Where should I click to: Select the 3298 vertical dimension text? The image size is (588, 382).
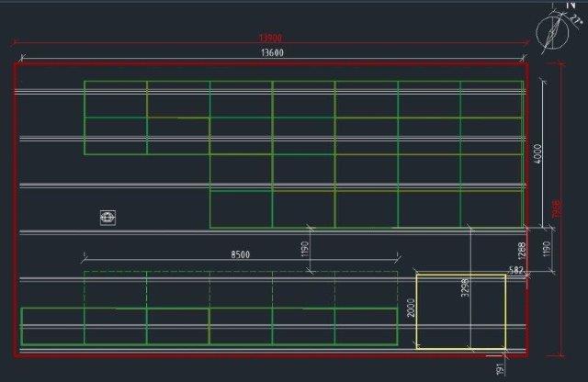click(465, 287)
